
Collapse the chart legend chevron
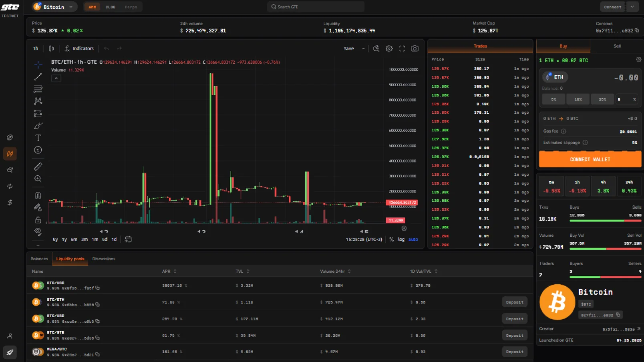pyautogui.click(x=56, y=78)
